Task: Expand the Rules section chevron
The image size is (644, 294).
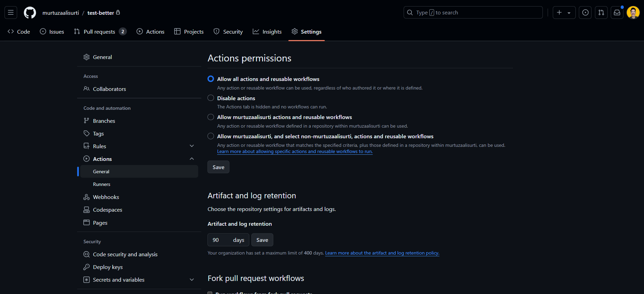Action: (192, 146)
